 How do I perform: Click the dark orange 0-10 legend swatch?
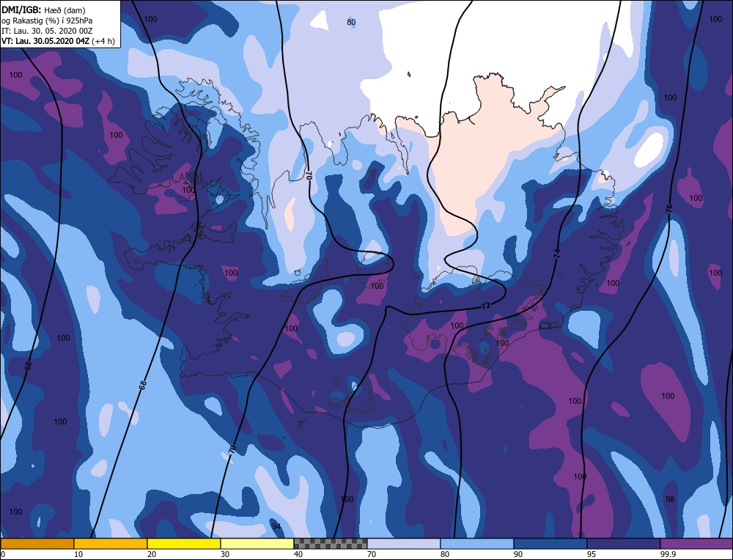pyautogui.click(x=37, y=544)
